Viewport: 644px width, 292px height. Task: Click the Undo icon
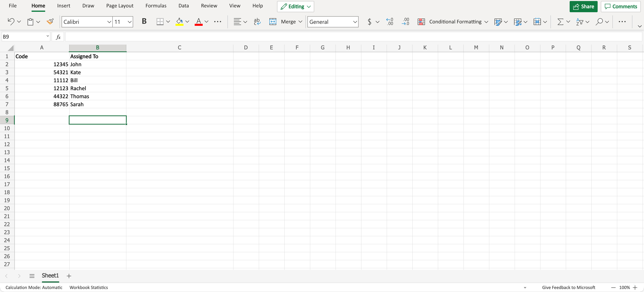click(x=11, y=22)
